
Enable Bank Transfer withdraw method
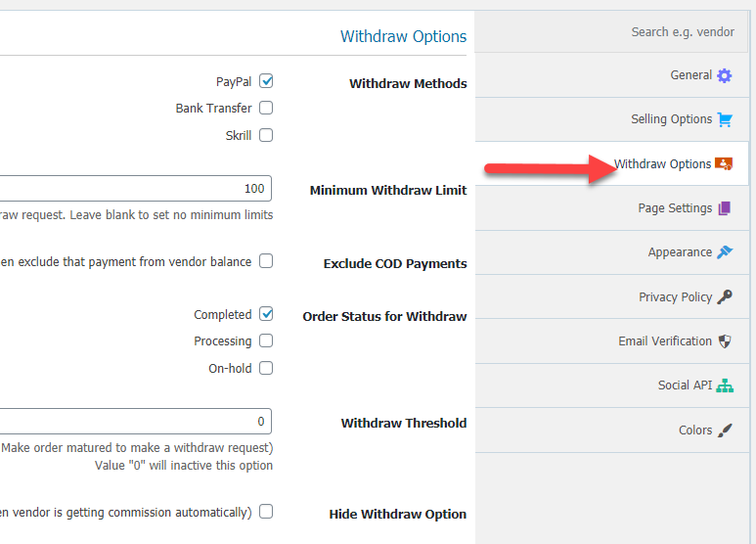(266, 108)
